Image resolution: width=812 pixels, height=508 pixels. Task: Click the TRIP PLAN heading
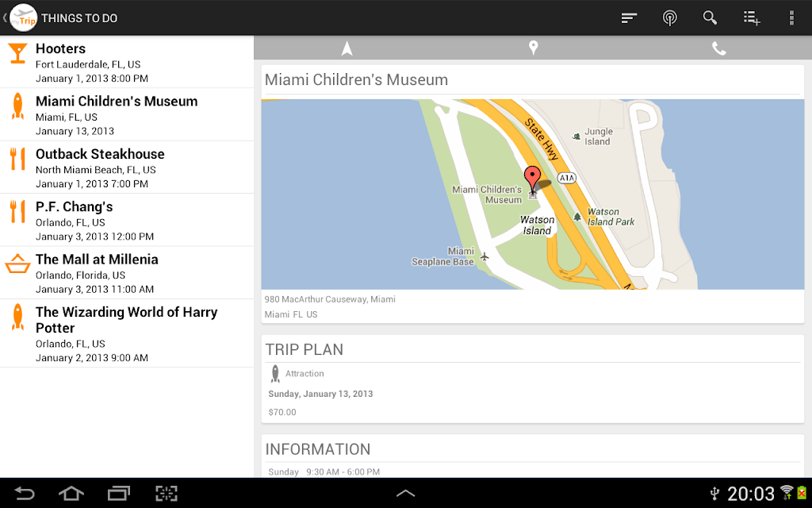point(304,349)
